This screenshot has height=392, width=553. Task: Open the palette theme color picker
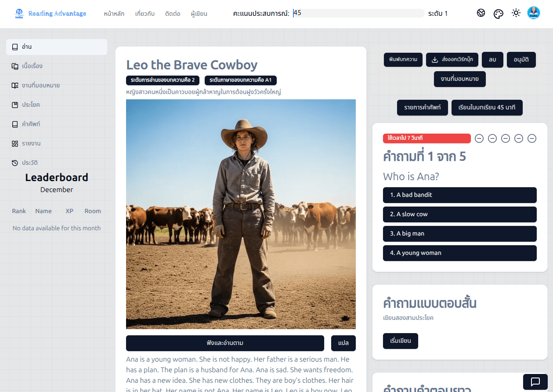coord(498,14)
